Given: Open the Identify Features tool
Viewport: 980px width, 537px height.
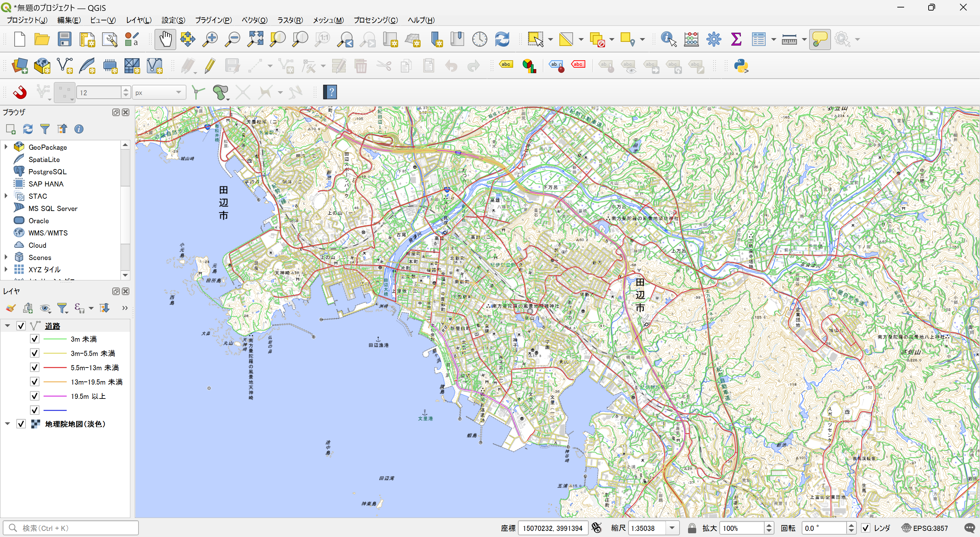Looking at the screenshot, I should click(x=668, y=39).
